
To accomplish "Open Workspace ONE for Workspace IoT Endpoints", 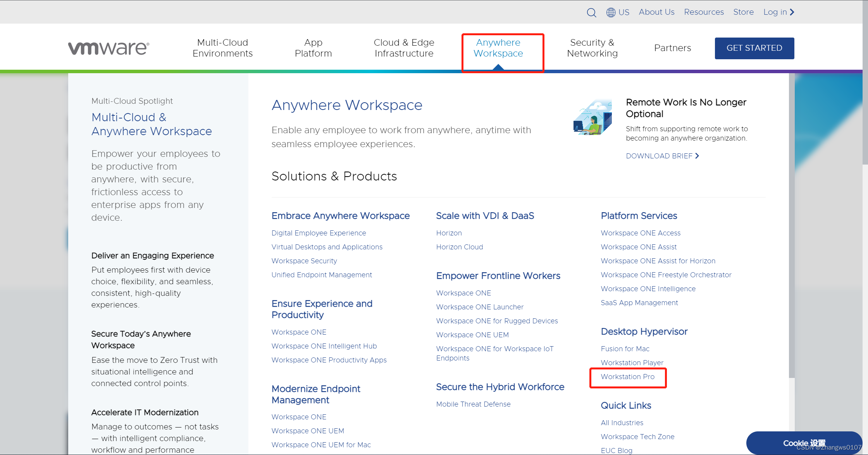I will [494, 353].
